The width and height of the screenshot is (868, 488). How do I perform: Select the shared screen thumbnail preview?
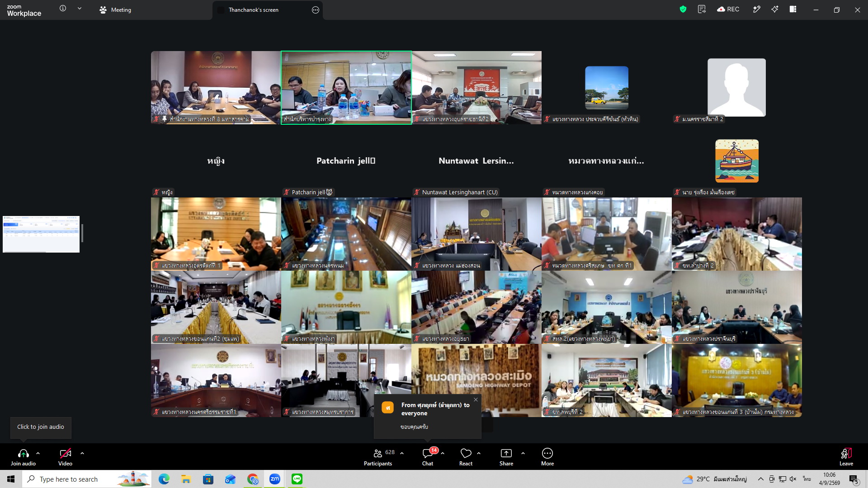[41, 234]
